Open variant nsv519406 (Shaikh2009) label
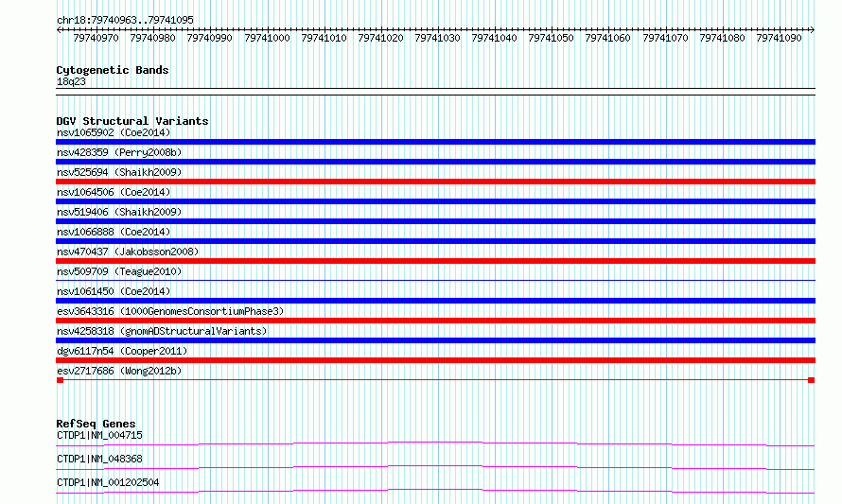Screen dimensions: 842x504 119,212
